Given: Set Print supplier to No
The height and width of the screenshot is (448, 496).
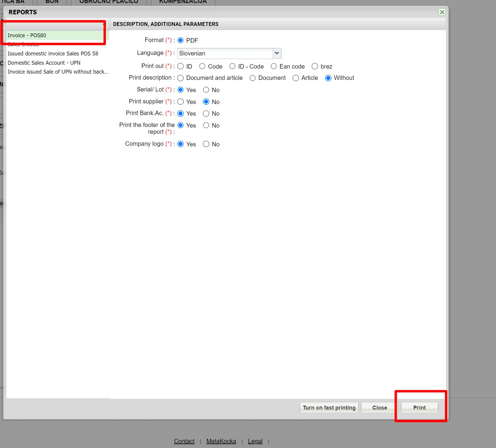Looking at the screenshot, I should click(x=206, y=102).
